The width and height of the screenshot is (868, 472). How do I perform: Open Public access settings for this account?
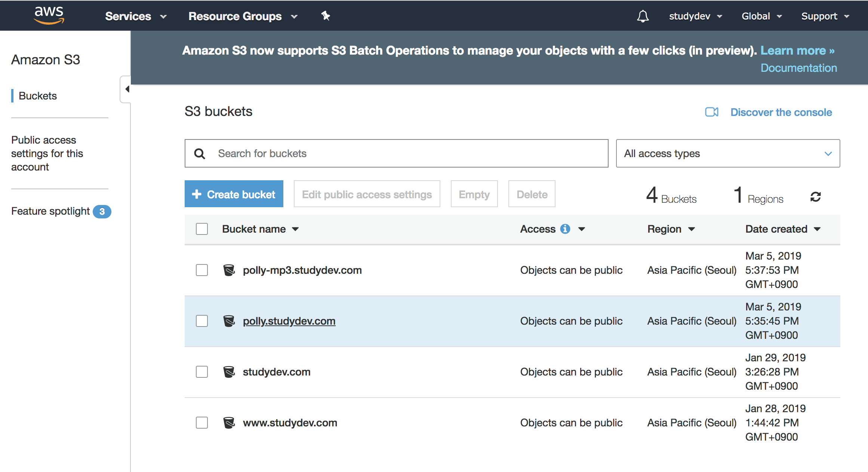(47, 153)
